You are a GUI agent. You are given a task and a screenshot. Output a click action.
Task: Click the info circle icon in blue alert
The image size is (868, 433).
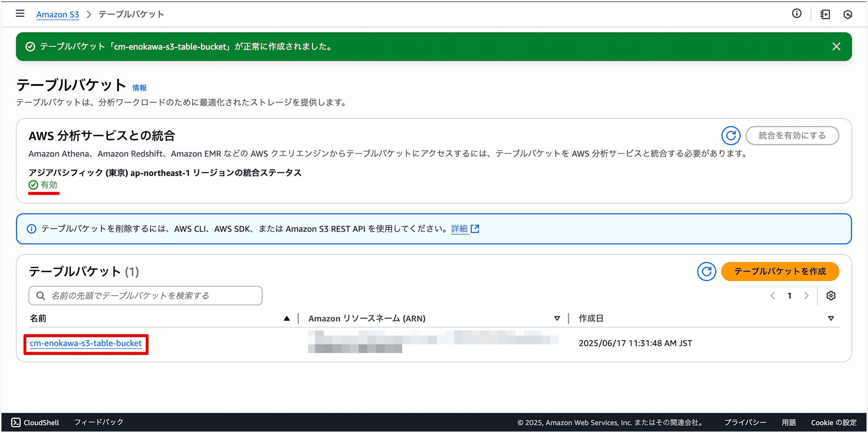31,229
